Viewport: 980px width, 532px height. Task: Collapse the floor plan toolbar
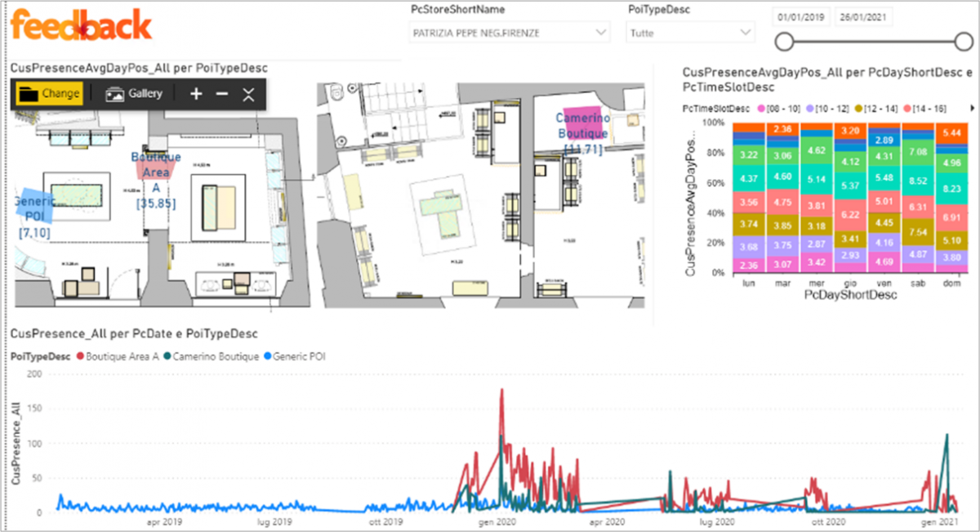click(x=249, y=95)
